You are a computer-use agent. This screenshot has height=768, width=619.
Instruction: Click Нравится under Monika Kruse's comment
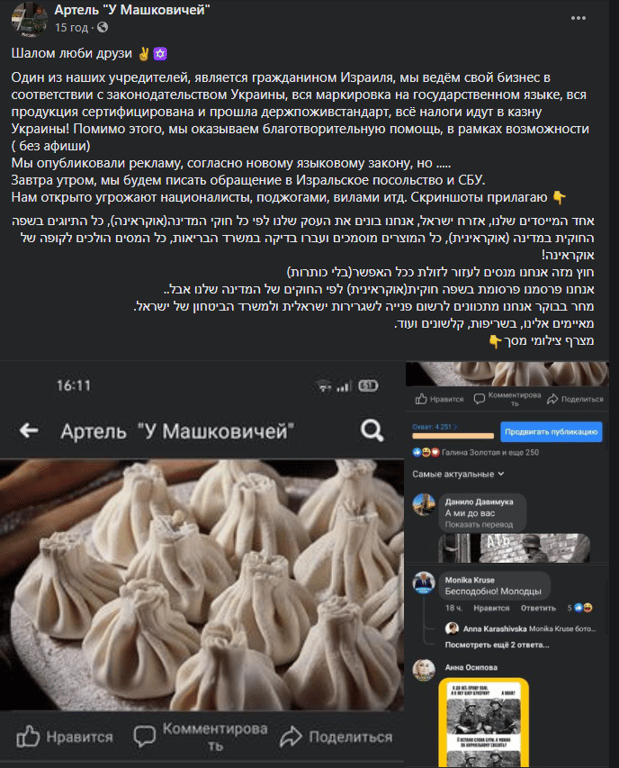[491, 608]
